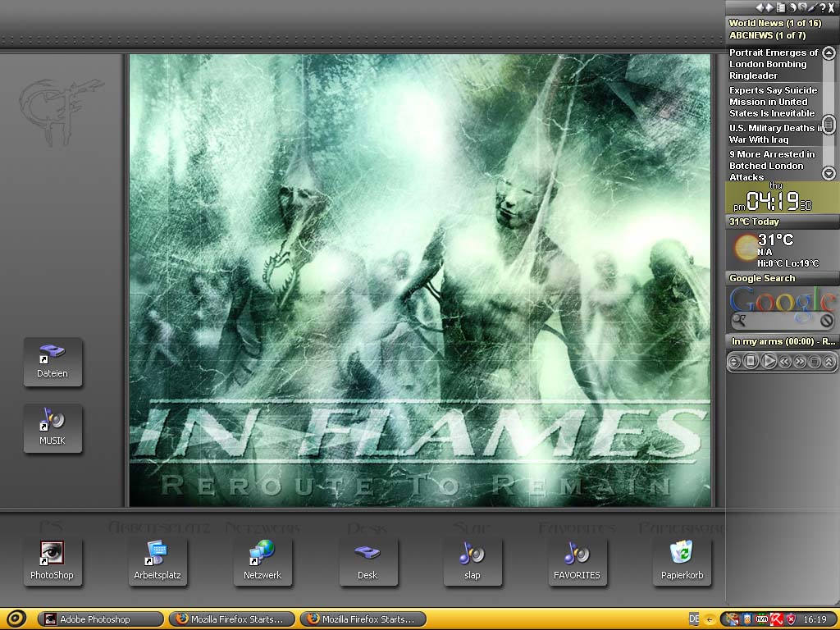Open the Dateien desktop shortcut
This screenshot has width=840, height=630.
pyautogui.click(x=52, y=362)
